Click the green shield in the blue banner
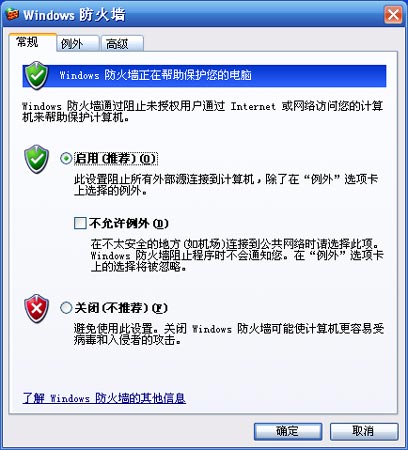The height and width of the screenshot is (450, 408). [x=37, y=76]
